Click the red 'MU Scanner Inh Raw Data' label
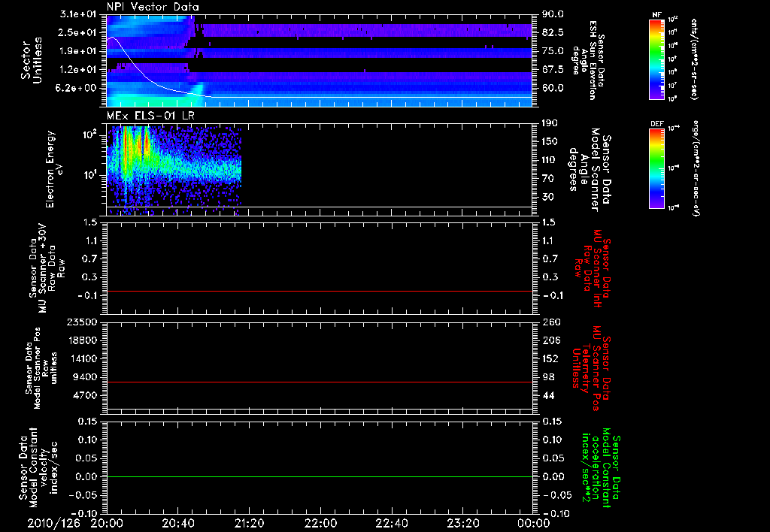Screen dimensions: 770x532 [x=592, y=269]
